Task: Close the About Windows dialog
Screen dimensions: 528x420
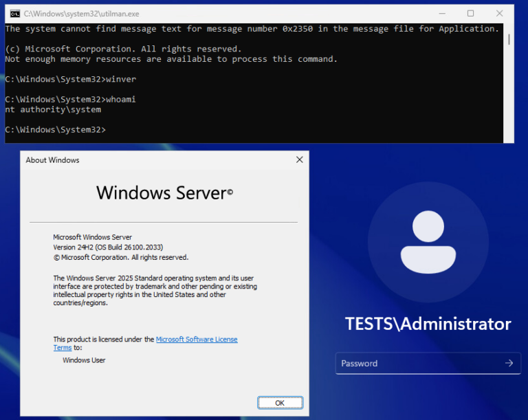Action: (x=299, y=159)
